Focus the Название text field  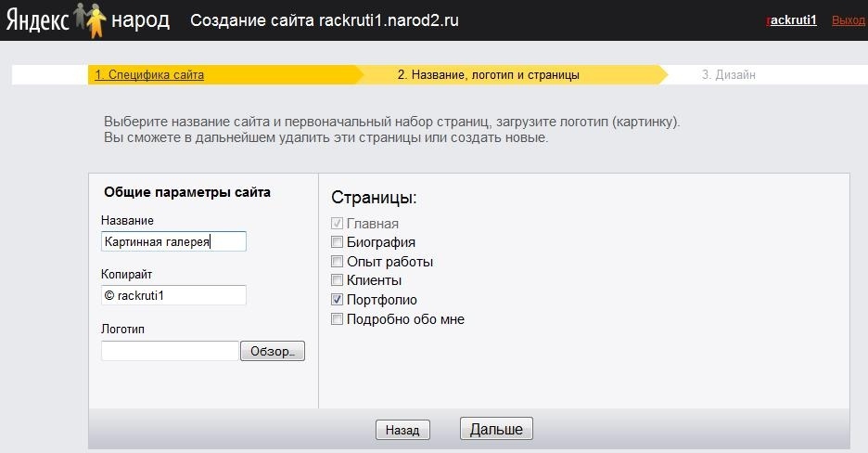[x=173, y=241]
